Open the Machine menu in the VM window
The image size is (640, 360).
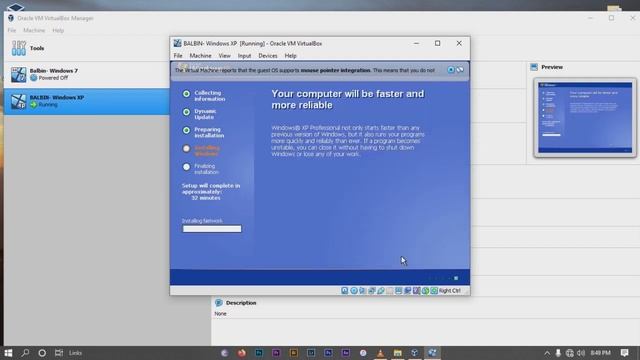point(200,56)
